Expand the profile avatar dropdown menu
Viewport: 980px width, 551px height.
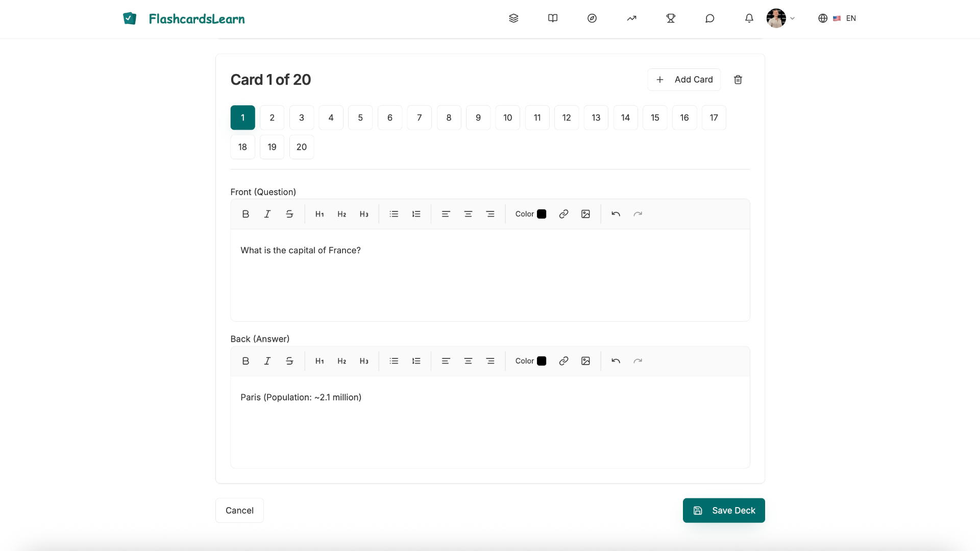point(780,18)
